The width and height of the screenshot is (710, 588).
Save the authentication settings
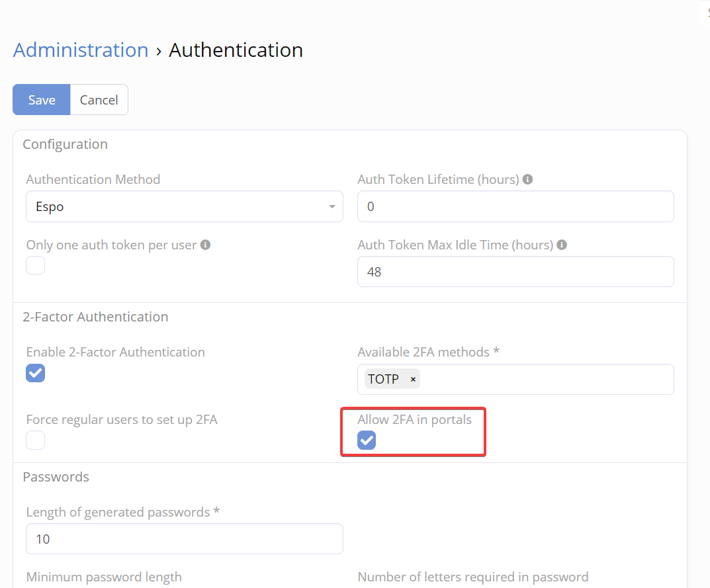pyautogui.click(x=42, y=100)
